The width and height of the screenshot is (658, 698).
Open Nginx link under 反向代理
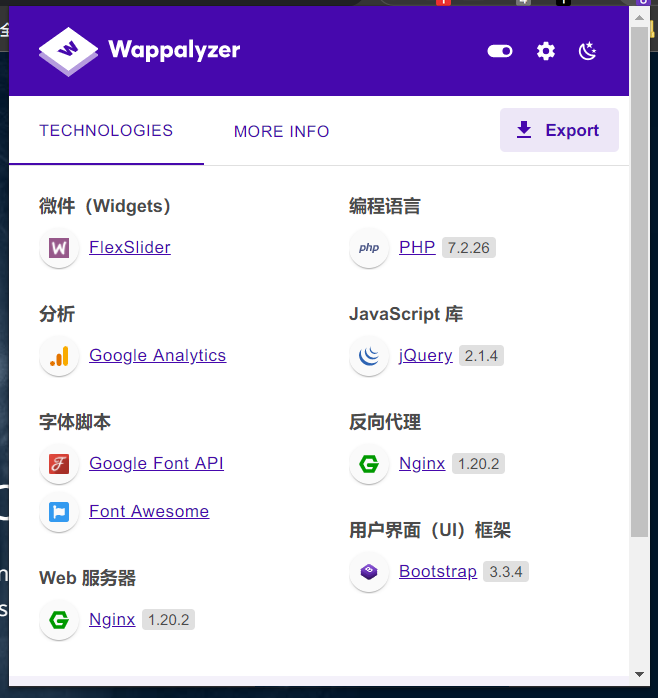(422, 464)
